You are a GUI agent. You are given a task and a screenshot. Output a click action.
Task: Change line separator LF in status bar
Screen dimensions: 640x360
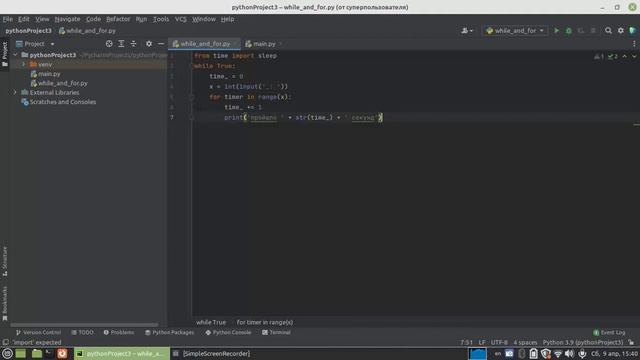click(482, 342)
